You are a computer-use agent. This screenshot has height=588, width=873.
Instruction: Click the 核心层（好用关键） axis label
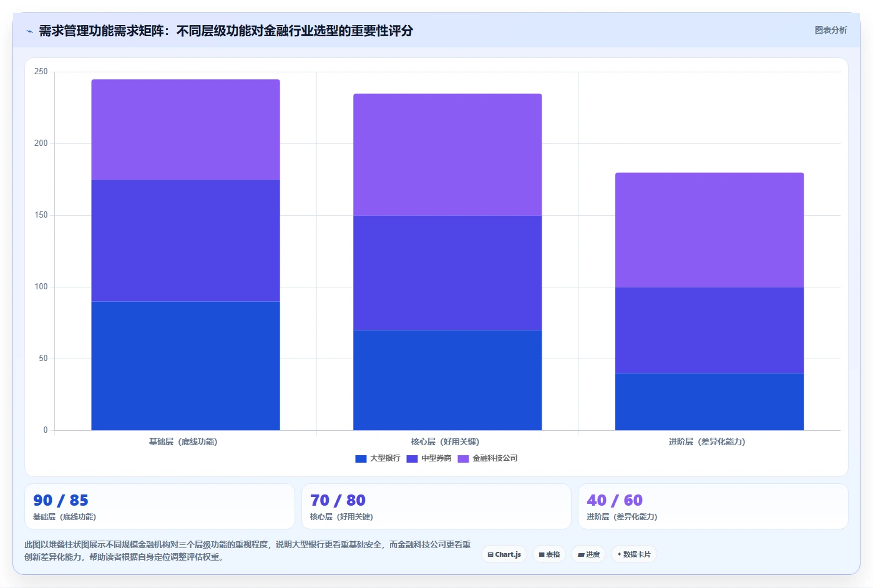click(446, 441)
